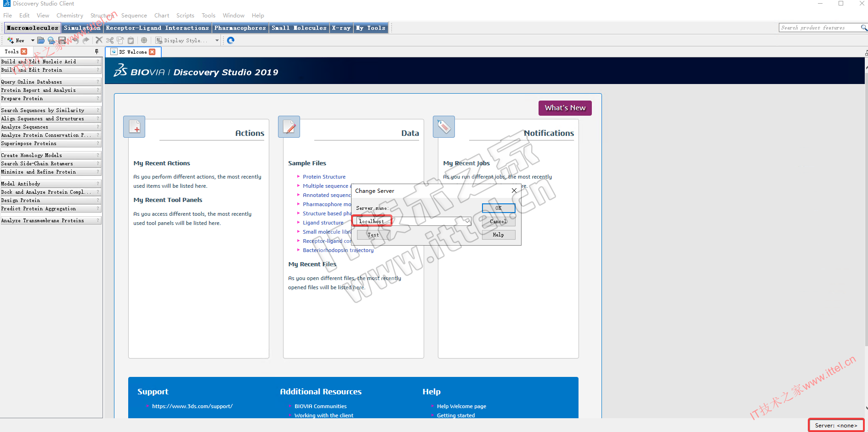Close the Tools panel tab
868x432 pixels.
point(24,51)
